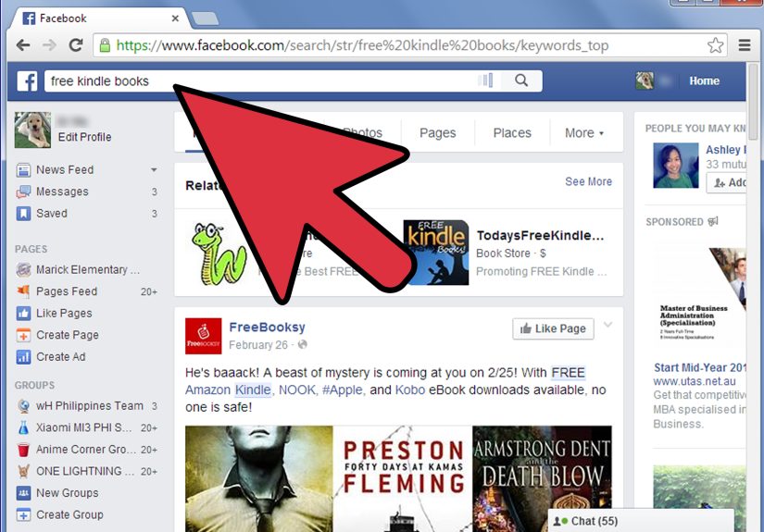Click the Like Pages thumbs-up icon

[23, 313]
